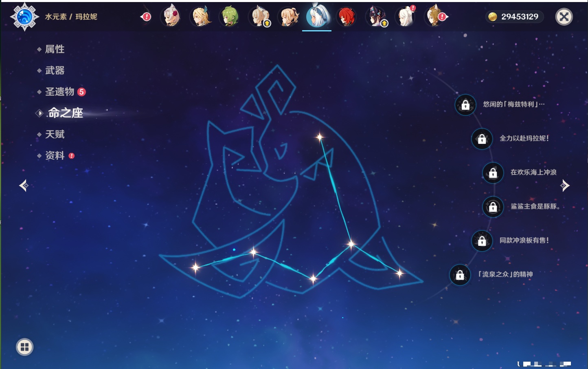Click the 全力以赴玛拉妮! constellation label
The width and height of the screenshot is (588, 369).
pos(524,138)
